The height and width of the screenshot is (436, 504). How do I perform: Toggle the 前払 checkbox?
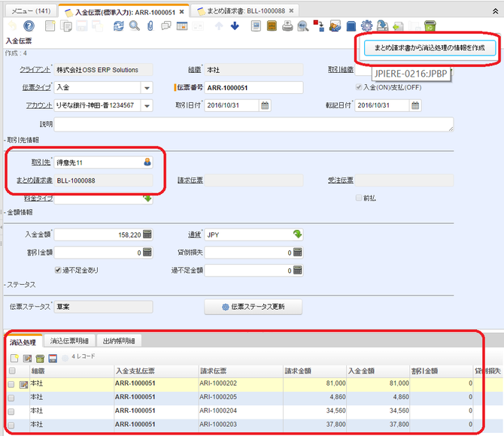(359, 198)
